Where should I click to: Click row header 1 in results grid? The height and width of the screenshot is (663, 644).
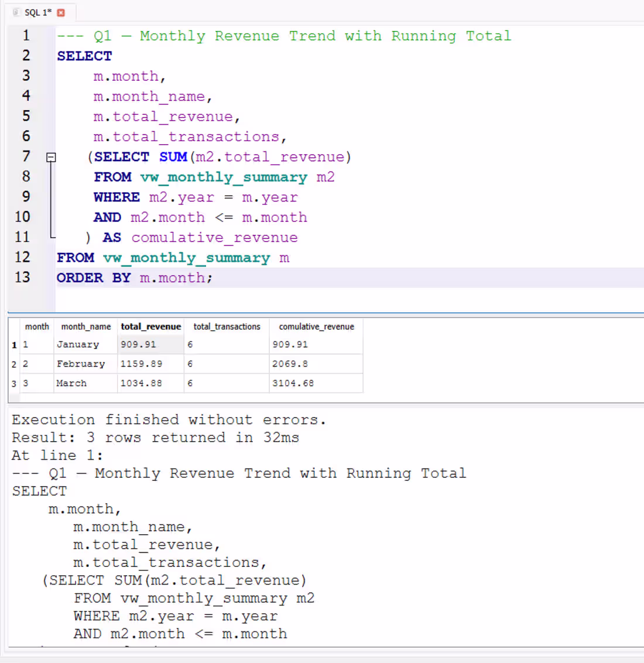pyautogui.click(x=14, y=345)
